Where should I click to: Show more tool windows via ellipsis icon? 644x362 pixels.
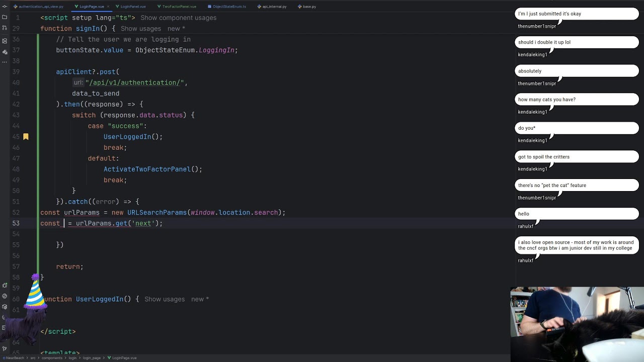coord(5,63)
